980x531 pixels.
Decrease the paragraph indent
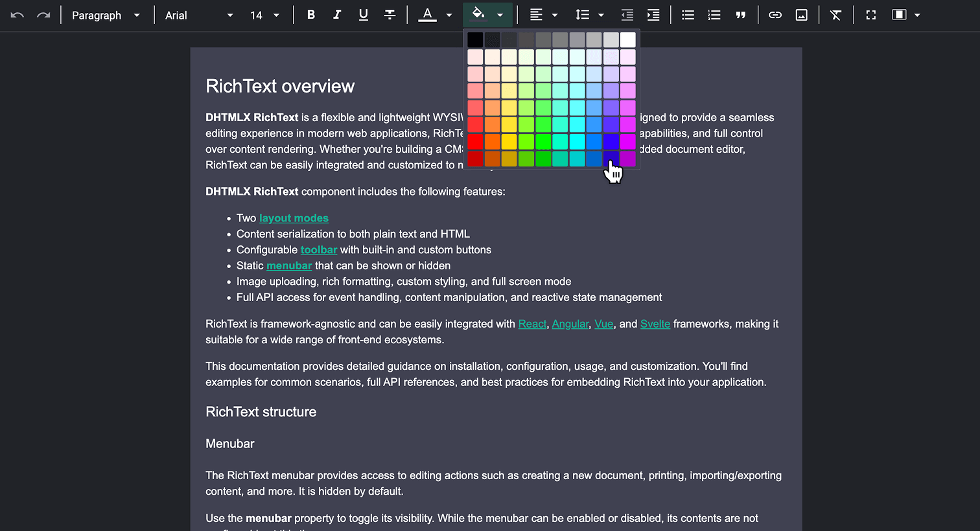627,15
